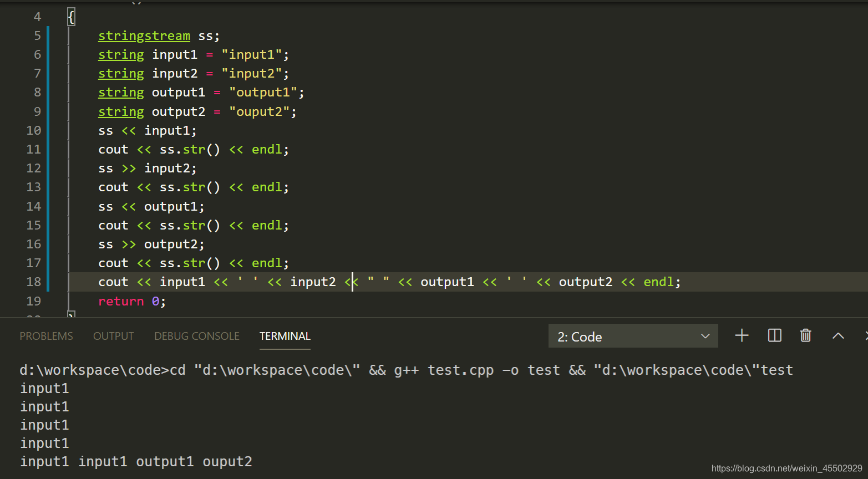This screenshot has width=868, height=479.
Task: Place cursor on 'ss << output1;' line 14
Action: 151,207
